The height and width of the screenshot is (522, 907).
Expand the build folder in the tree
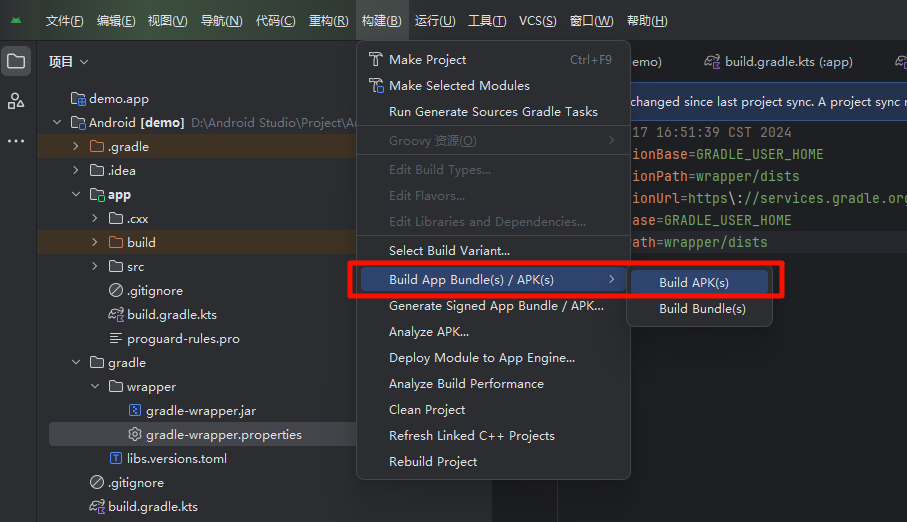(x=94, y=243)
